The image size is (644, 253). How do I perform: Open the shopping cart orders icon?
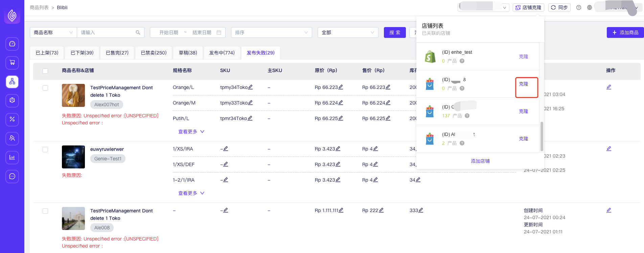pyautogui.click(x=12, y=63)
